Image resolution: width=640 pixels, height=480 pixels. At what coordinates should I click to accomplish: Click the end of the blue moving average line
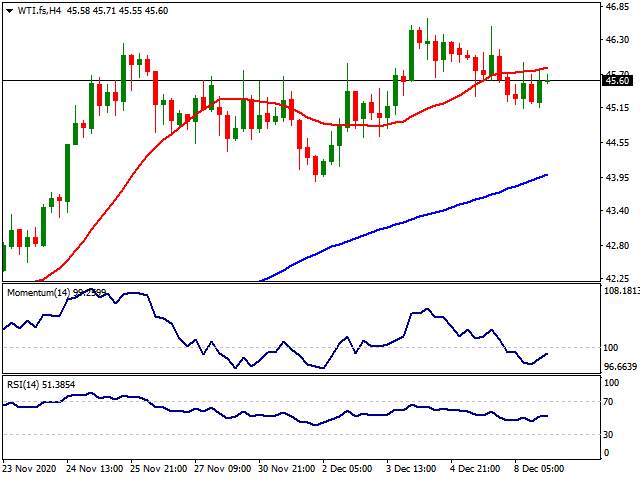(546, 175)
